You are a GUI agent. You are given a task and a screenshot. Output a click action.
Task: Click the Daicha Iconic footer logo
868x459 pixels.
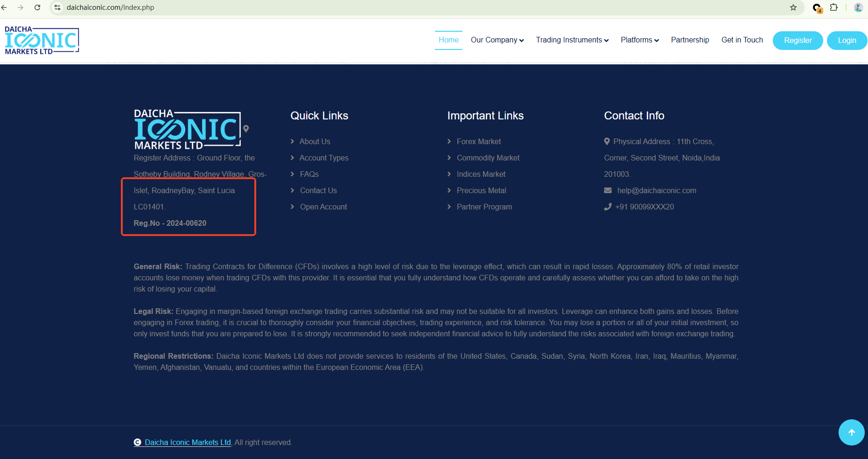click(188, 129)
